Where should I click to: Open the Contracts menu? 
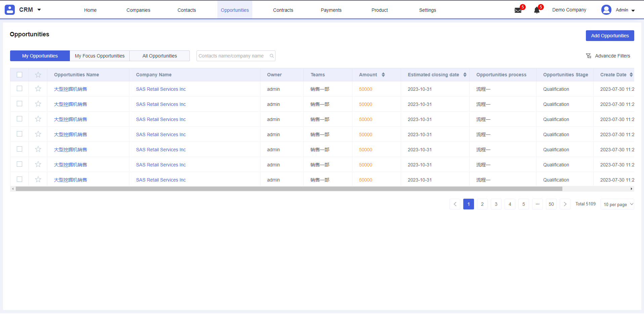point(283,10)
